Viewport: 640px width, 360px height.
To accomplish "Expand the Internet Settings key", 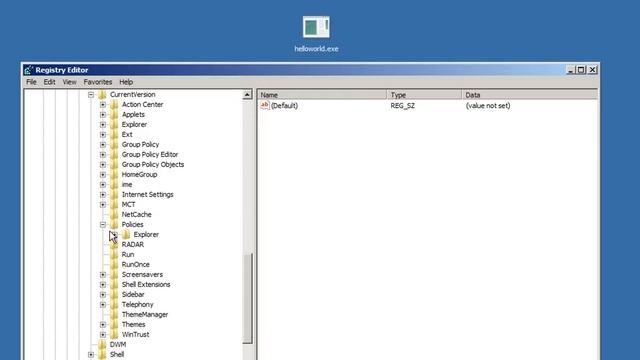I will pyautogui.click(x=103, y=195).
